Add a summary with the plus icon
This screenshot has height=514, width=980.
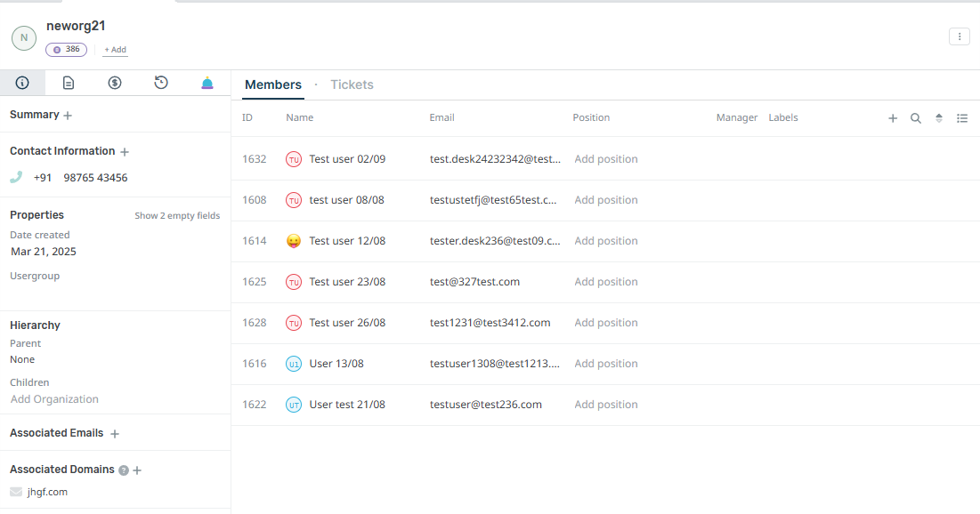click(x=68, y=116)
